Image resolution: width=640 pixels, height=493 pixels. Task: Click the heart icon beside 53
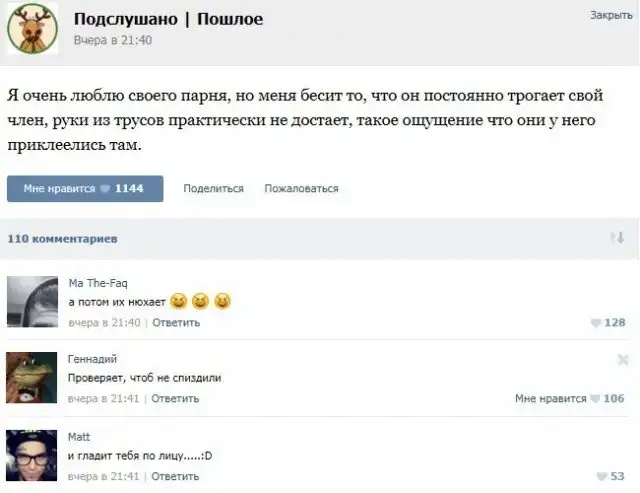click(602, 476)
